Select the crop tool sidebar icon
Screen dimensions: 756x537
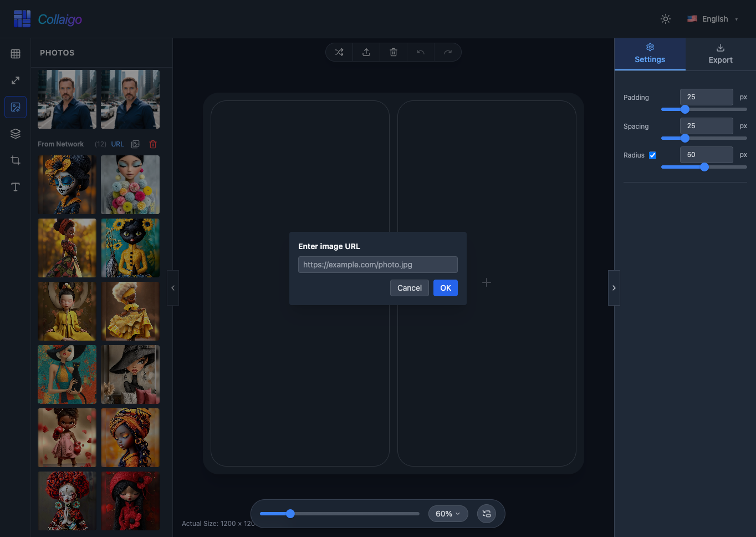pyautogui.click(x=16, y=160)
